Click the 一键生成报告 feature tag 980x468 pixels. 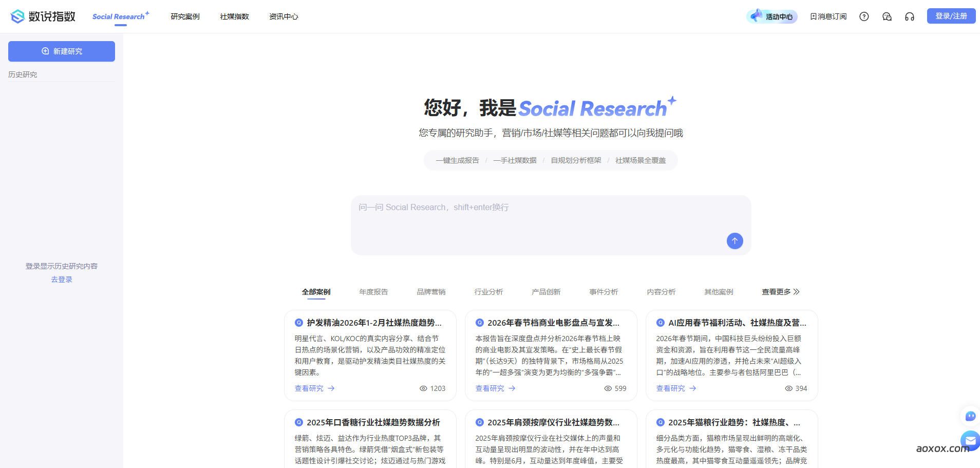(x=457, y=160)
